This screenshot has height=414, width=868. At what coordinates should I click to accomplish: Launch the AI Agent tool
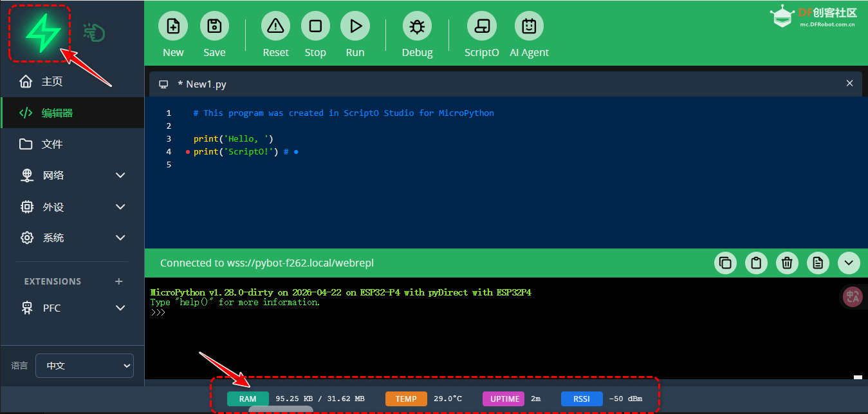[529, 26]
